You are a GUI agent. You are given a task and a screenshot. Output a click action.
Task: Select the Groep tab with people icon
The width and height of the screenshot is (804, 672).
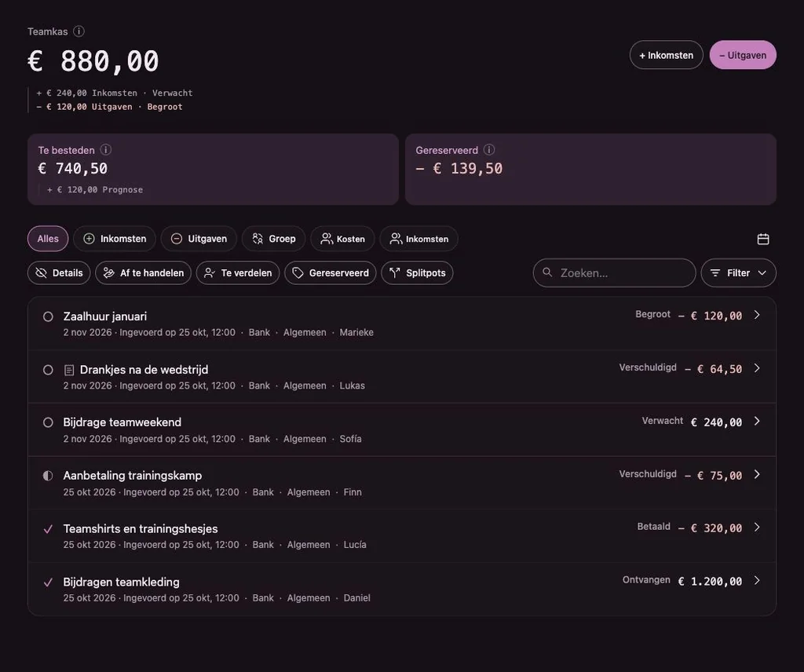(274, 239)
